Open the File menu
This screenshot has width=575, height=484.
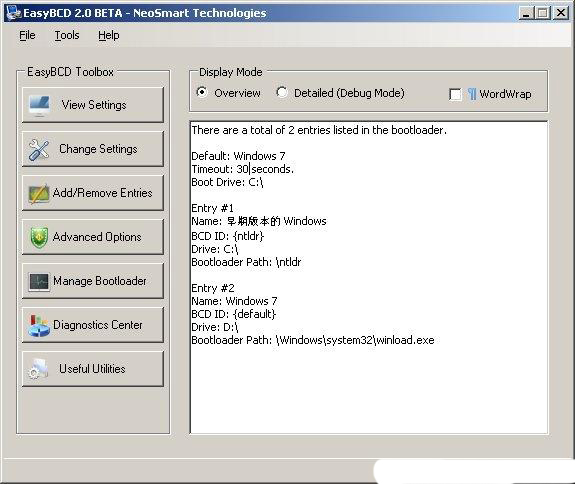27,35
